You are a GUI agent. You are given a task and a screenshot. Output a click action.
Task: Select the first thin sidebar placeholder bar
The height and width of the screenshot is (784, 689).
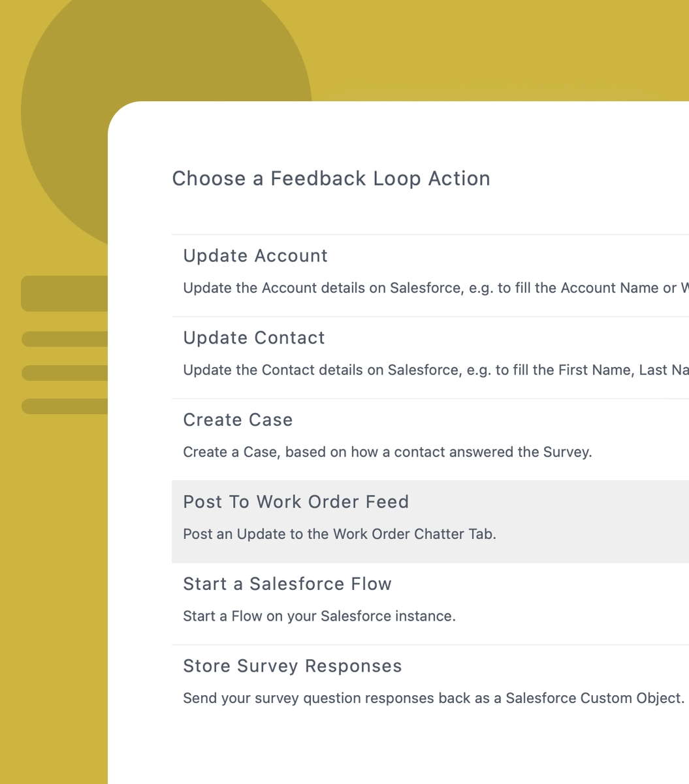point(65,338)
